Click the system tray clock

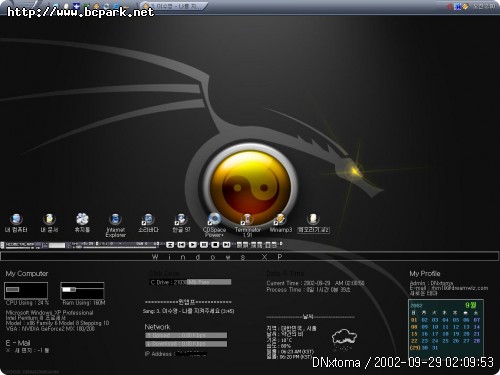click(x=484, y=6)
